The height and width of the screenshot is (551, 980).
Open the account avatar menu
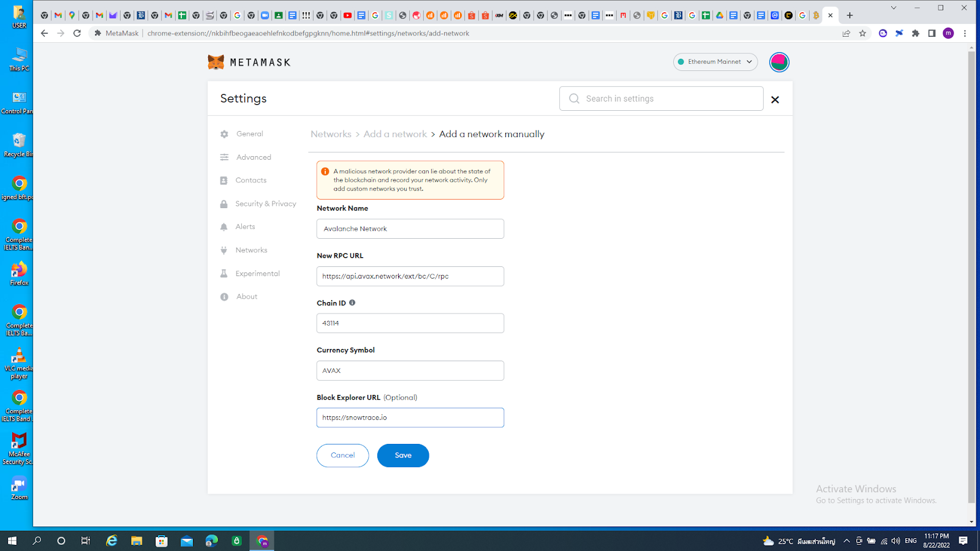(x=779, y=62)
